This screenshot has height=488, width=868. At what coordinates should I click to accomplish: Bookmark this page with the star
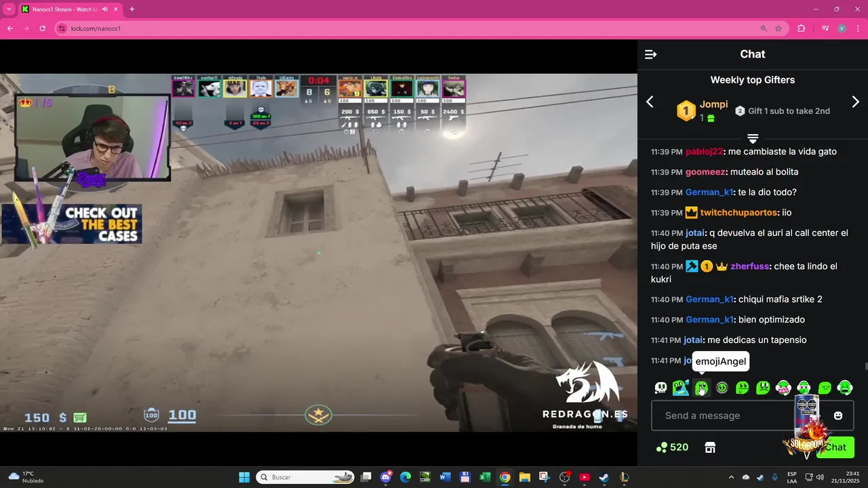pyautogui.click(x=778, y=28)
